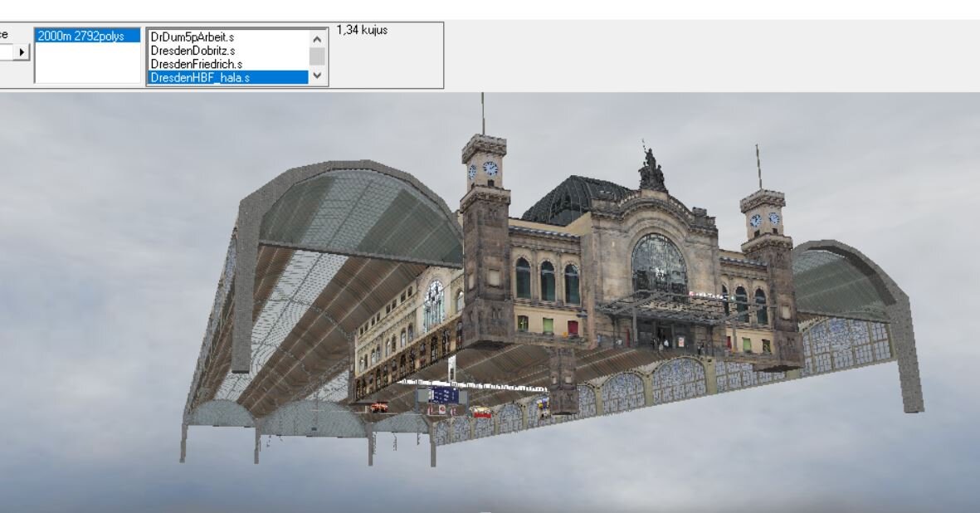This screenshot has height=513, width=980.
Task: Select the DresdenHBF_hala.s list entry
Action: 228,77
